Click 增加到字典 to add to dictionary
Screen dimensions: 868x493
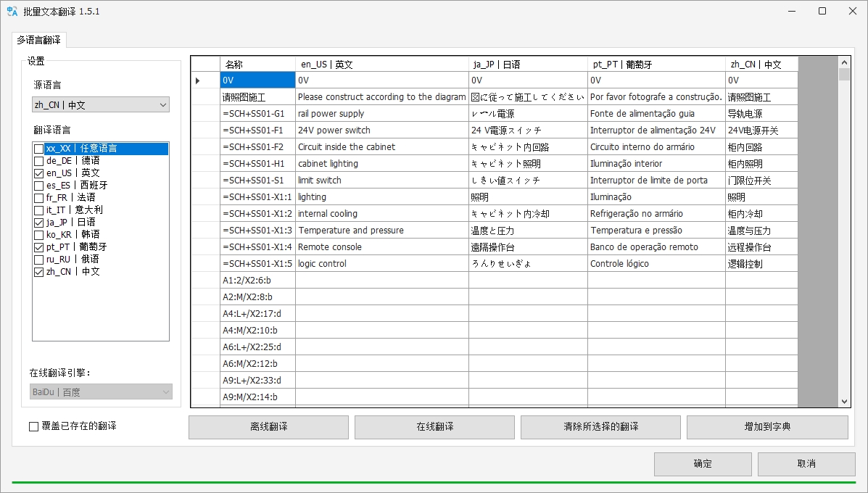[766, 427]
